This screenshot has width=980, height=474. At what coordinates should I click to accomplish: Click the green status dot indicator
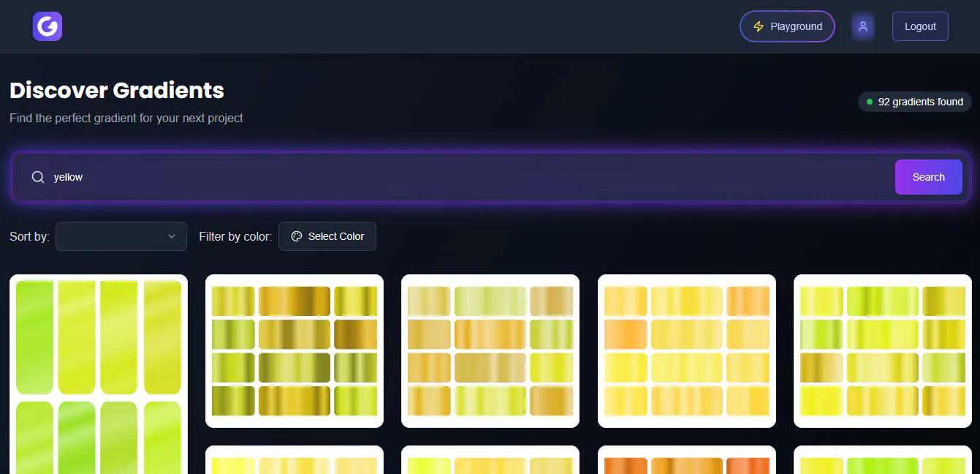point(870,102)
